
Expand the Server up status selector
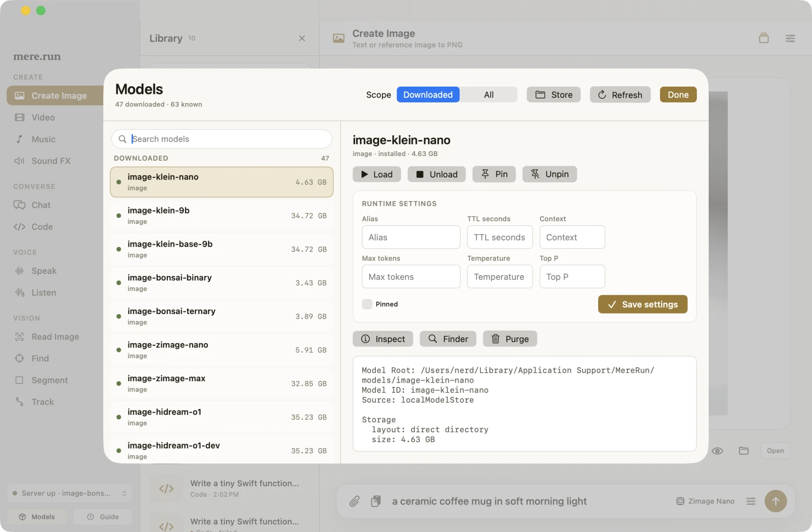[70, 493]
